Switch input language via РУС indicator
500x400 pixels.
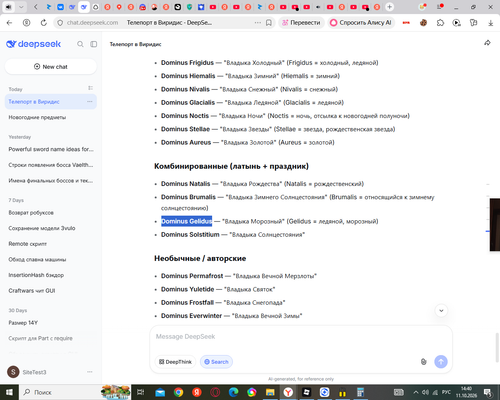click(x=446, y=392)
